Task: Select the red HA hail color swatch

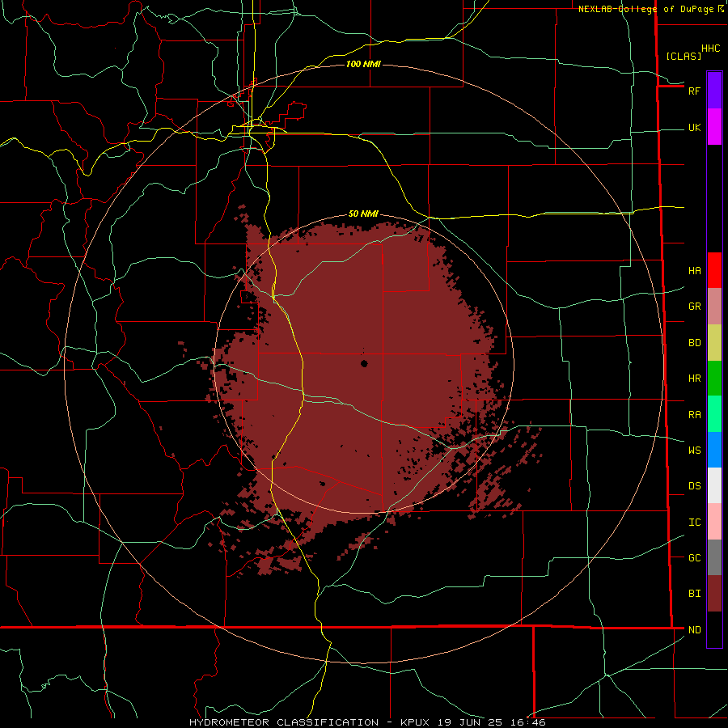Action: tap(714, 270)
